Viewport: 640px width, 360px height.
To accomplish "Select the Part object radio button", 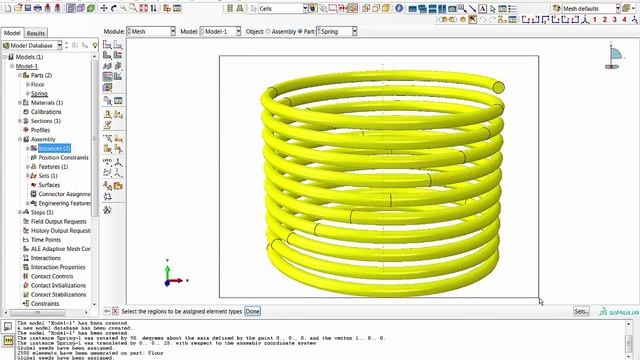I will 300,31.
